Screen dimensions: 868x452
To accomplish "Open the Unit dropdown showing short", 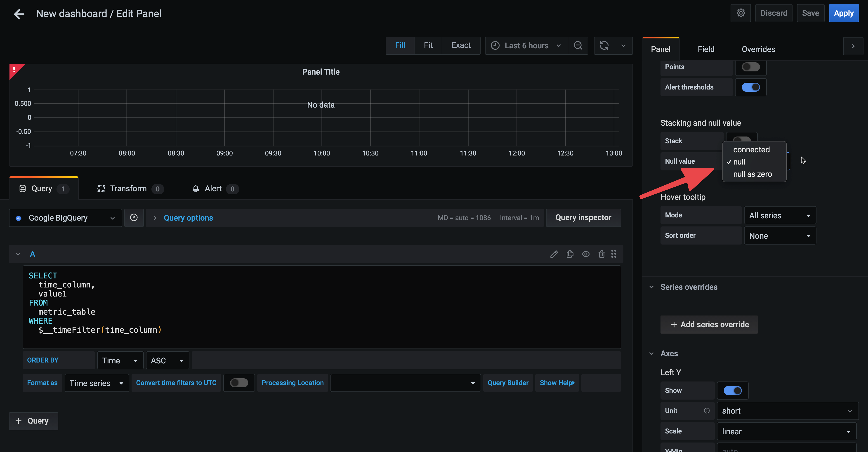I will 788,411.
